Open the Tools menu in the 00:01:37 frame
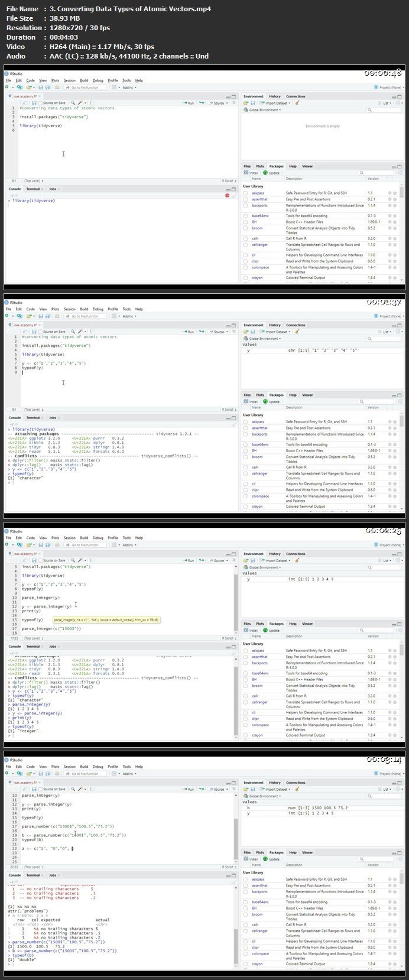Viewport: 409px width, 980px height. [126, 309]
